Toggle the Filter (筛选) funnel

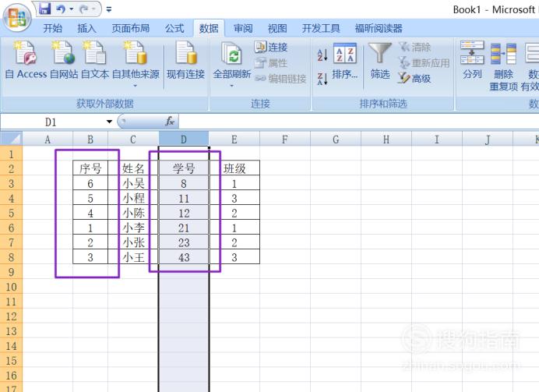[x=380, y=62]
